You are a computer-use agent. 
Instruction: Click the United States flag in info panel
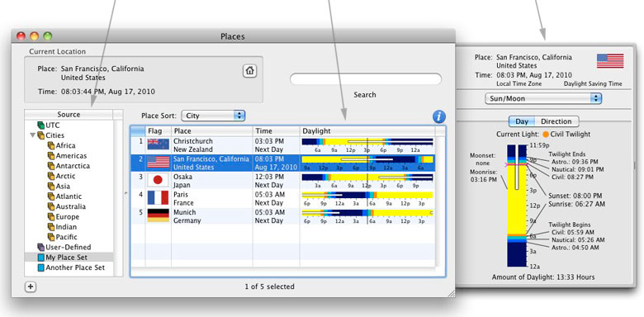point(610,61)
